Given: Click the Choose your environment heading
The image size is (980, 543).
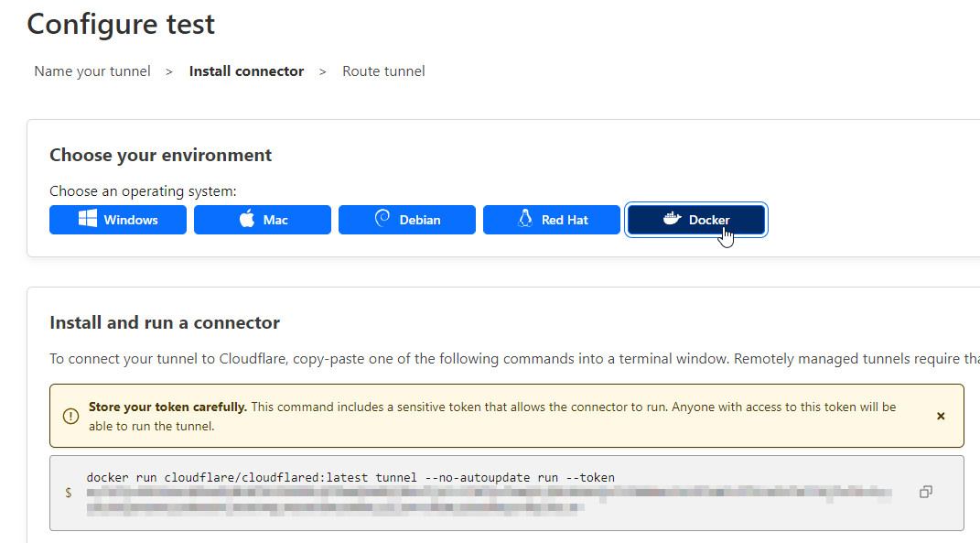Looking at the screenshot, I should click(x=161, y=156).
